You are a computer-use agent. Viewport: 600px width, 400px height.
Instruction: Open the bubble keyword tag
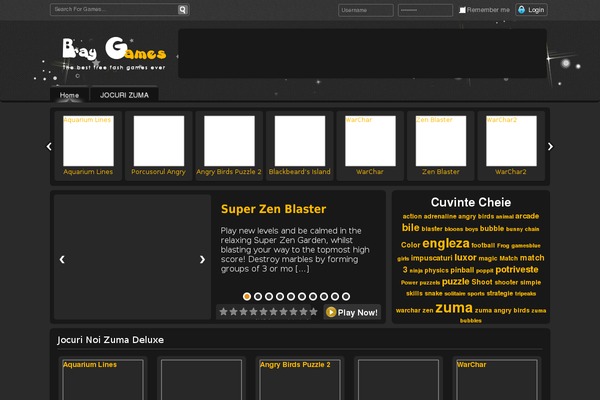pyautogui.click(x=492, y=229)
